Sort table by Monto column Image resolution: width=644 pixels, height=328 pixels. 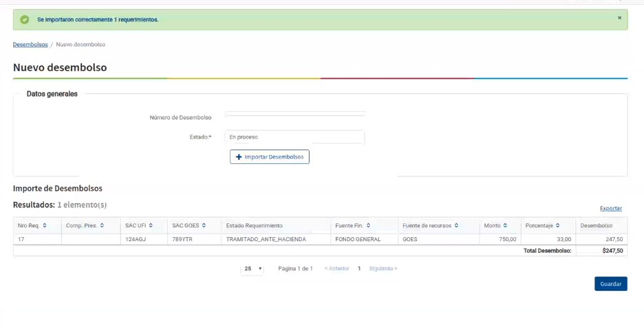505,225
